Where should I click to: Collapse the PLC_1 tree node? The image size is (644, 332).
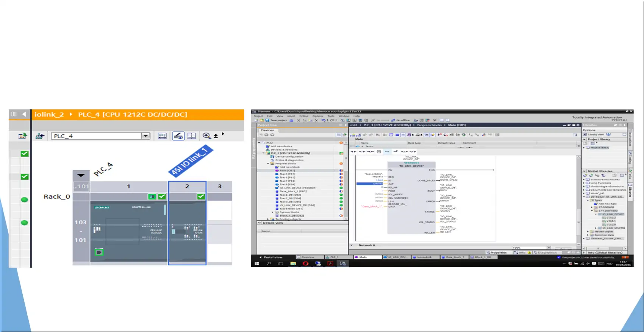[264, 153]
